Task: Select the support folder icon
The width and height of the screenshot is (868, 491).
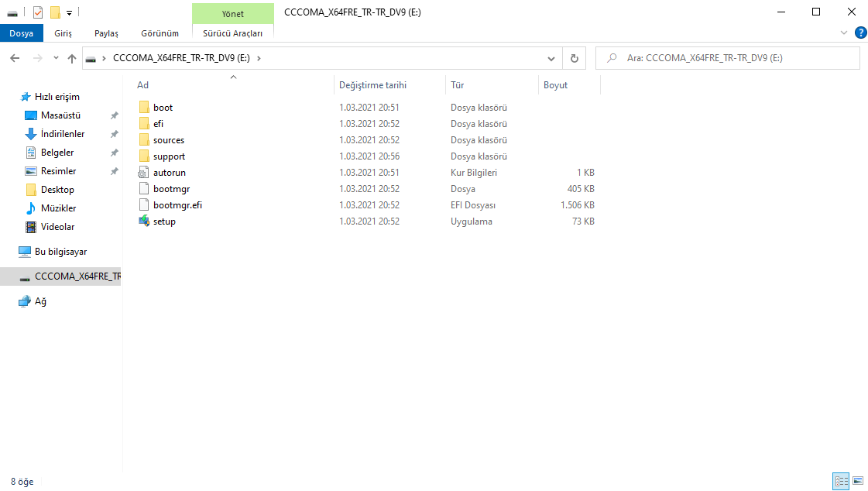Action: (144, 156)
